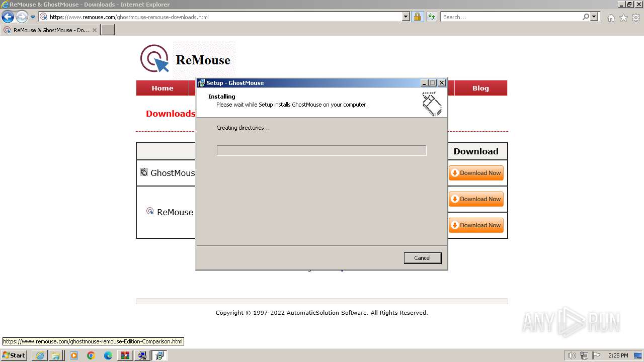This screenshot has height=362, width=644.
Task: Click the Downloads heading text
Action: click(x=171, y=114)
